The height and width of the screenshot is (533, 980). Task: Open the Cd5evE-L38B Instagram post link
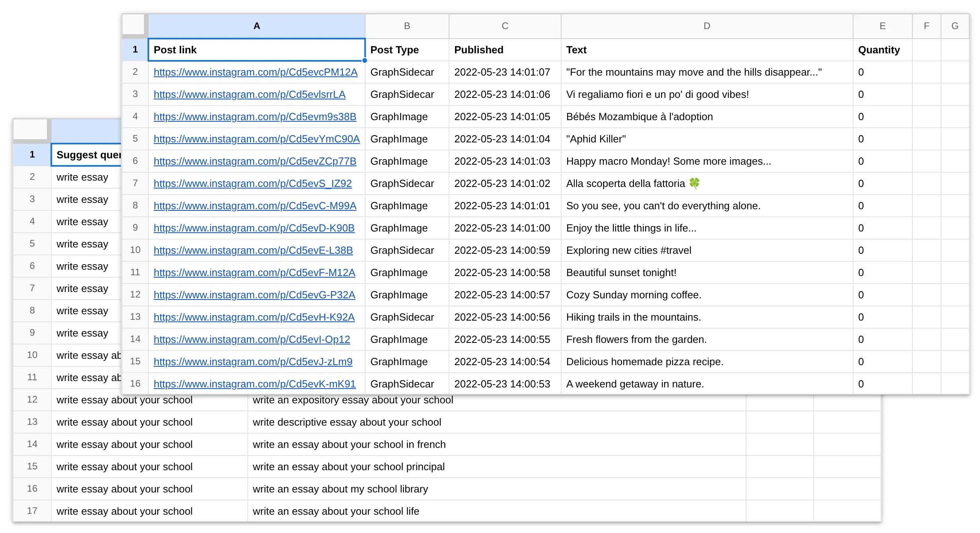[x=253, y=250]
